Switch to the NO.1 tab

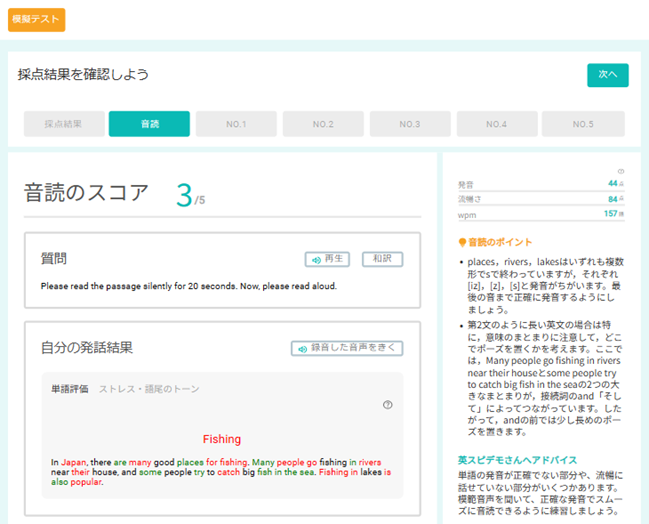click(236, 124)
